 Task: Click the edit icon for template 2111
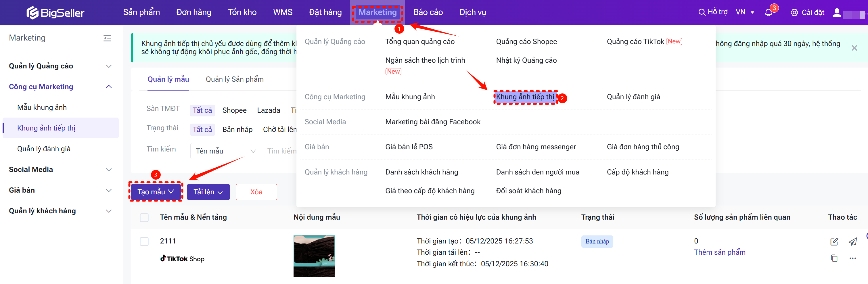[x=834, y=241]
